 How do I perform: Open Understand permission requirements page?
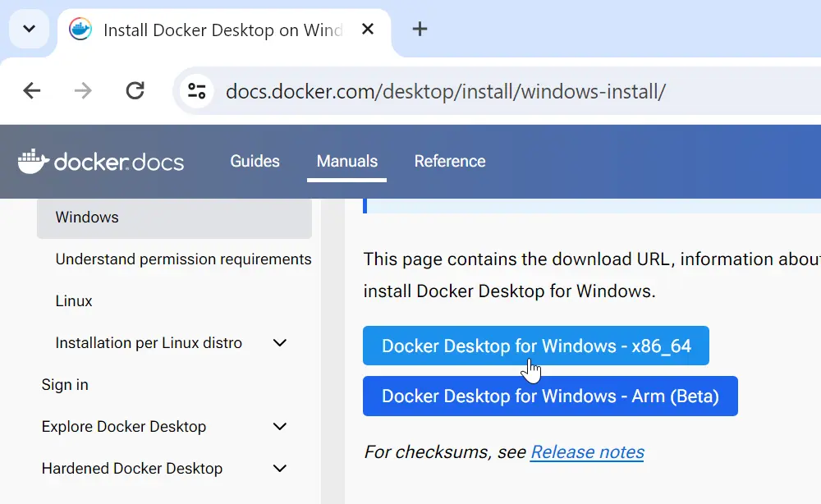click(x=183, y=259)
